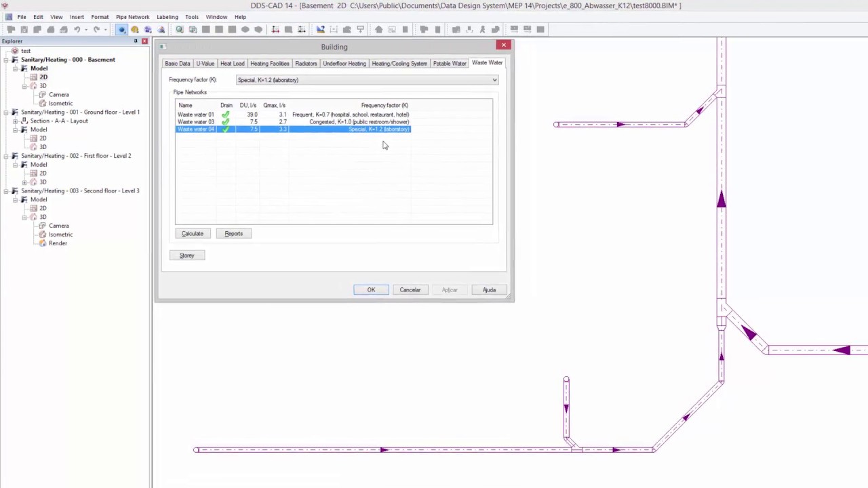Open the Redo history dropdown arrow
The height and width of the screenshot is (488, 868).
click(105, 29)
